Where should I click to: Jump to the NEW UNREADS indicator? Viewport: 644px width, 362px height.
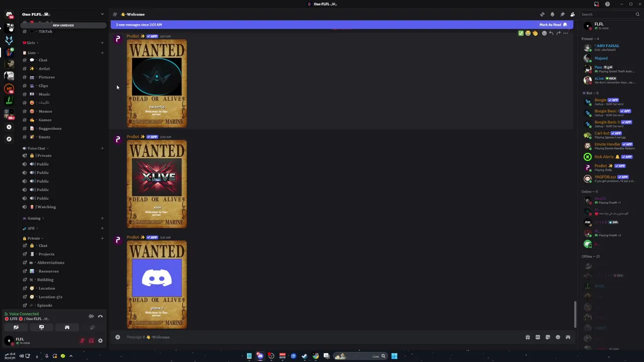63,25
